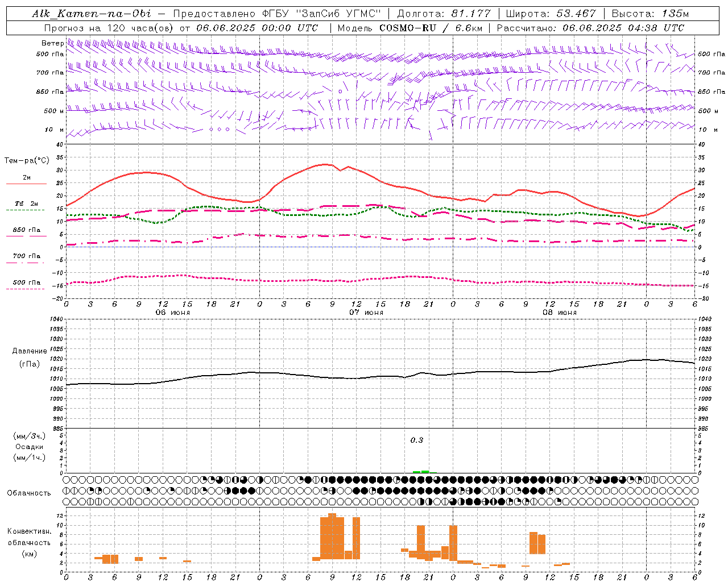Click the left "10 м" wind level label
The image size is (728, 582).
click(55, 130)
